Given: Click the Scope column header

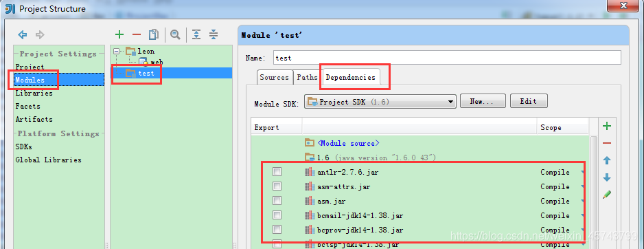Looking at the screenshot, I should pos(563,127).
